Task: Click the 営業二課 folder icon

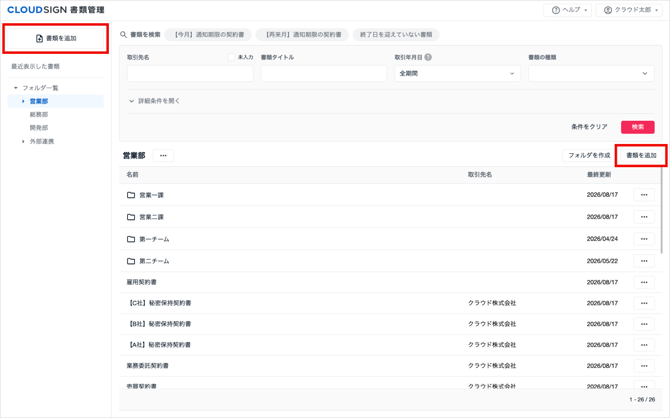Action: [131, 217]
